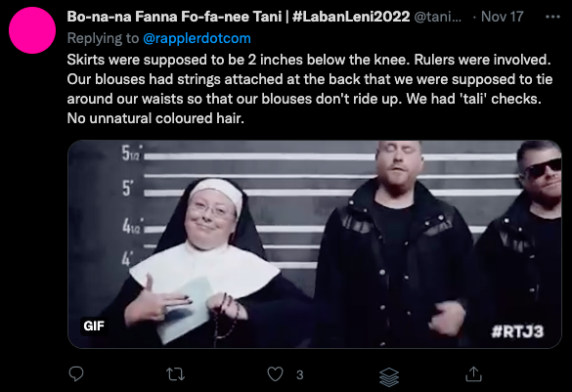
Task: Retweet this post using the arrows icon
Action: (175, 374)
